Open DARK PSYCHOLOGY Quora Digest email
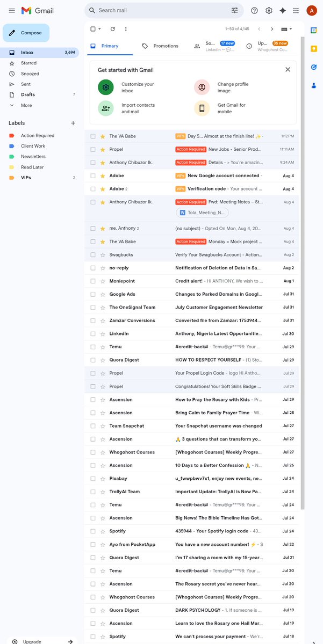 tap(191, 610)
